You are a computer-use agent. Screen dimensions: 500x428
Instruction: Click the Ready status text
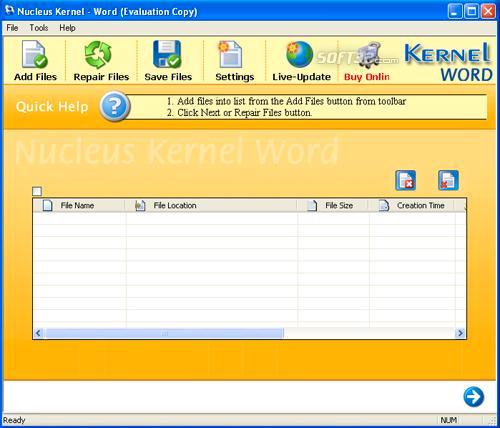coord(14,420)
